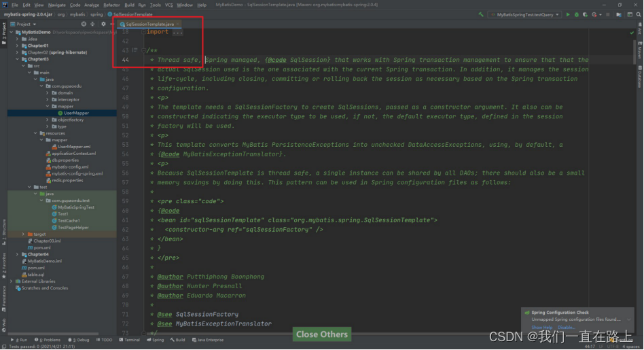Open the Run tool window tab
This screenshot has height=350, width=644.
tap(19, 340)
